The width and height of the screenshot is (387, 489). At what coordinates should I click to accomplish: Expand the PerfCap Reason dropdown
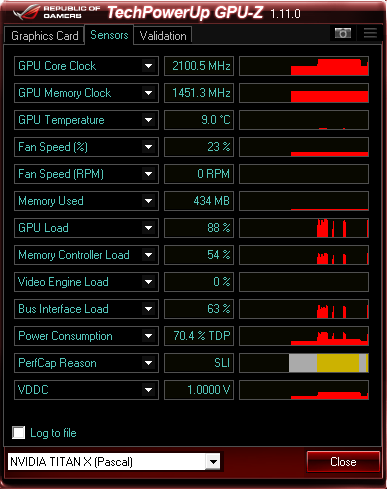tap(148, 363)
